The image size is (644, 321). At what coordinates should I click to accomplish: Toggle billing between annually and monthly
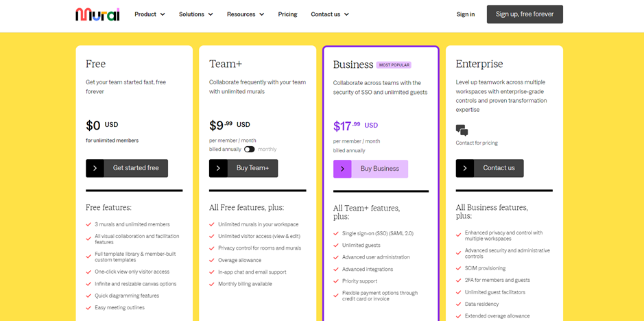(x=250, y=150)
